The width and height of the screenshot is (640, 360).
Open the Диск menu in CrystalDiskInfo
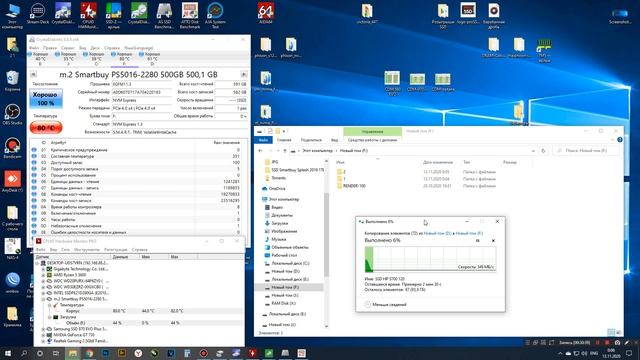pyautogui.click(x=95, y=48)
